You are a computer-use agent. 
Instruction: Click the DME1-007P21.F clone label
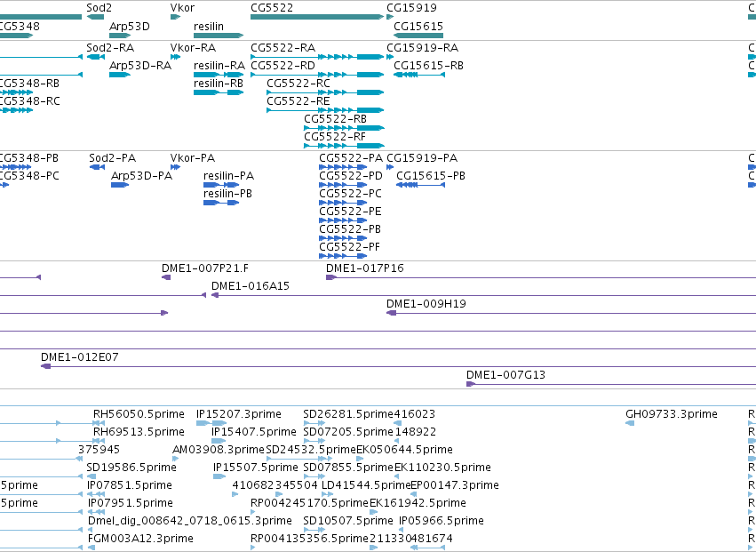pyautogui.click(x=205, y=268)
